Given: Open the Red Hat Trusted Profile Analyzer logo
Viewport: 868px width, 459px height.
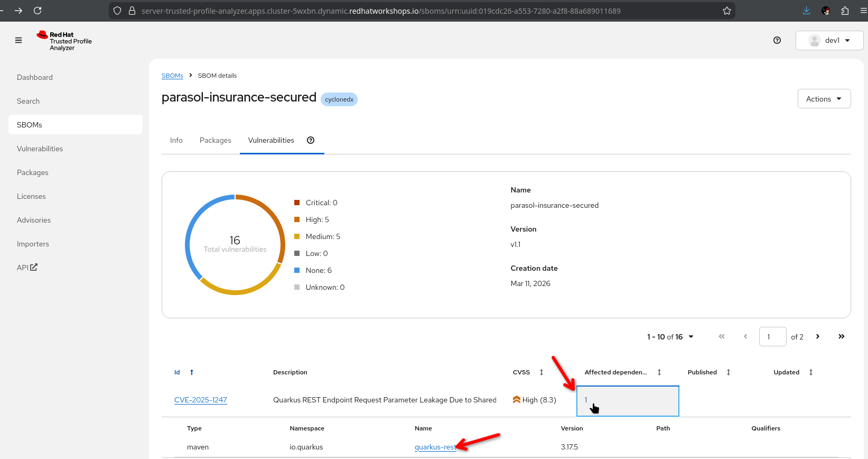Looking at the screenshot, I should click(x=64, y=41).
